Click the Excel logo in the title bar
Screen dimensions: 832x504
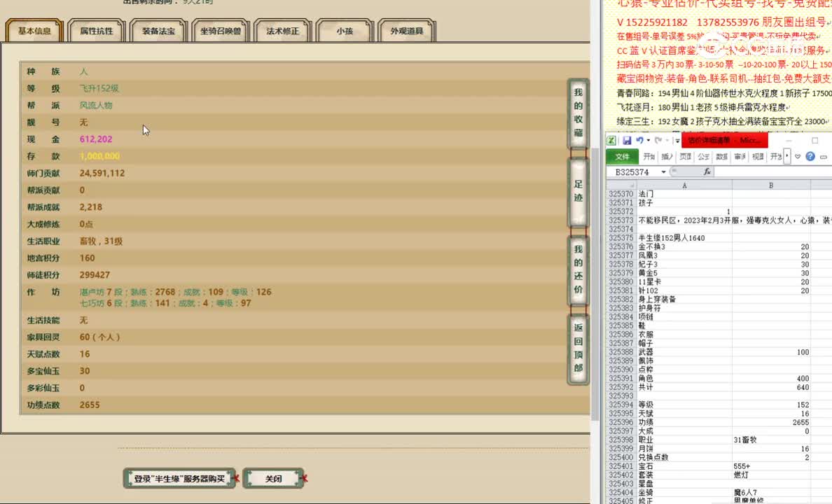tap(612, 140)
